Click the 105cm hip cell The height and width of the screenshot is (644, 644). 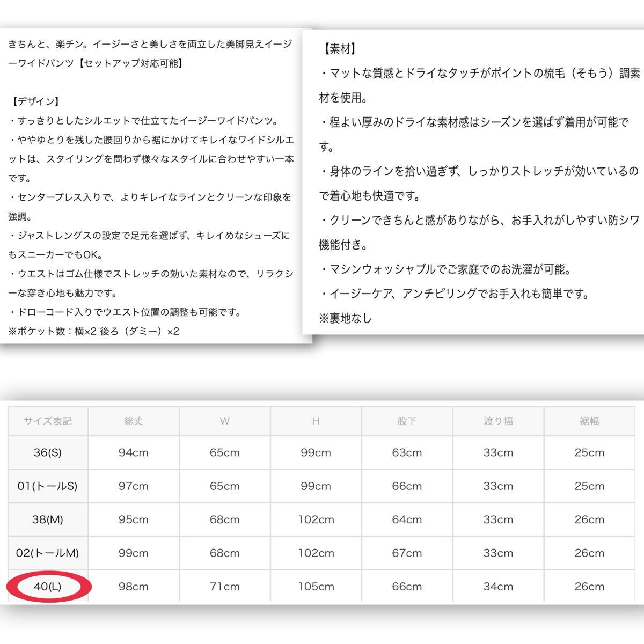pyautogui.click(x=316, y=587)
